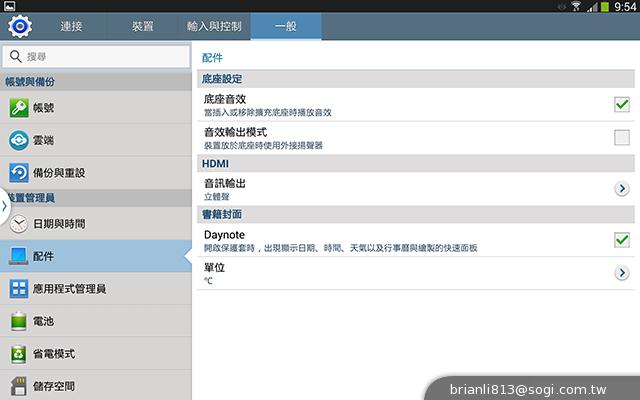640x400 pixels.
Task: Enable the 音效輸出模式 checkbox
Action: tap(621, 137)
